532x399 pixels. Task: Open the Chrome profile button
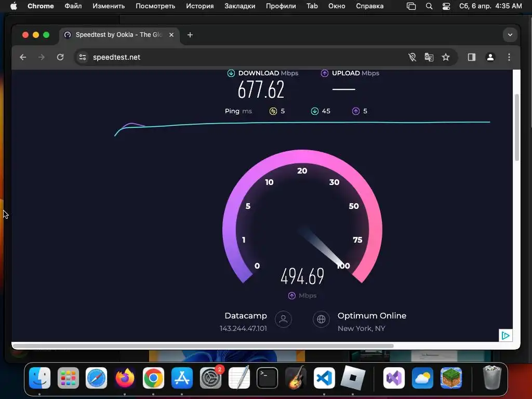490,57
